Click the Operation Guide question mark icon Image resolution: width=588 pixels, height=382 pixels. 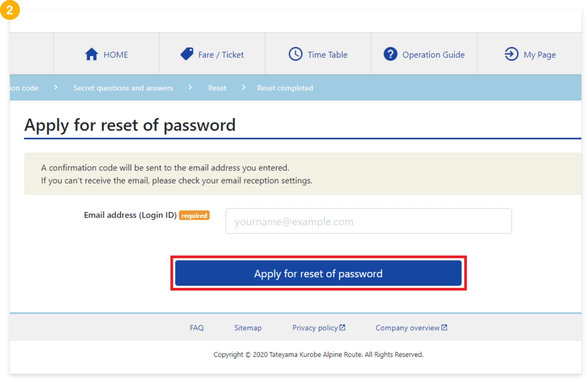point(390,54)
